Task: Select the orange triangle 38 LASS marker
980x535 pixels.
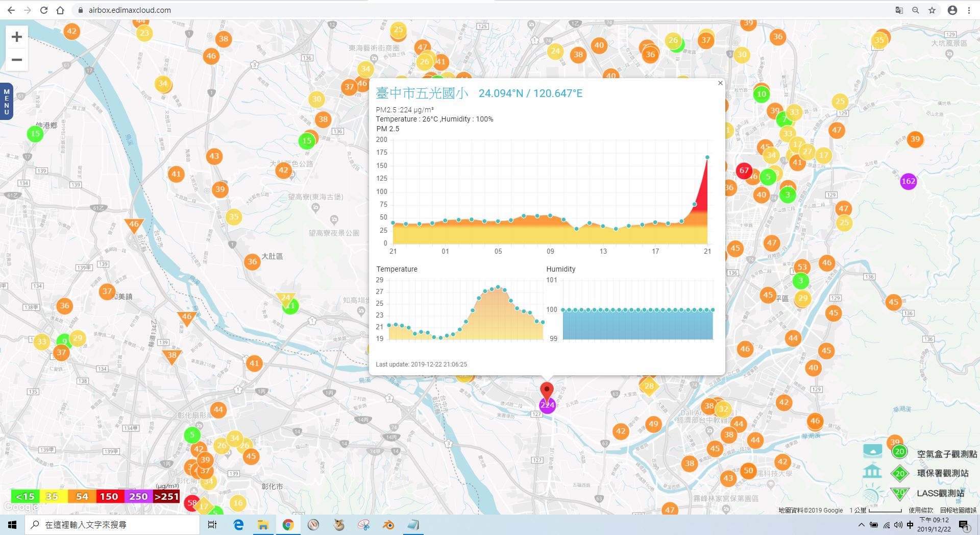Action: pos(172,356)
